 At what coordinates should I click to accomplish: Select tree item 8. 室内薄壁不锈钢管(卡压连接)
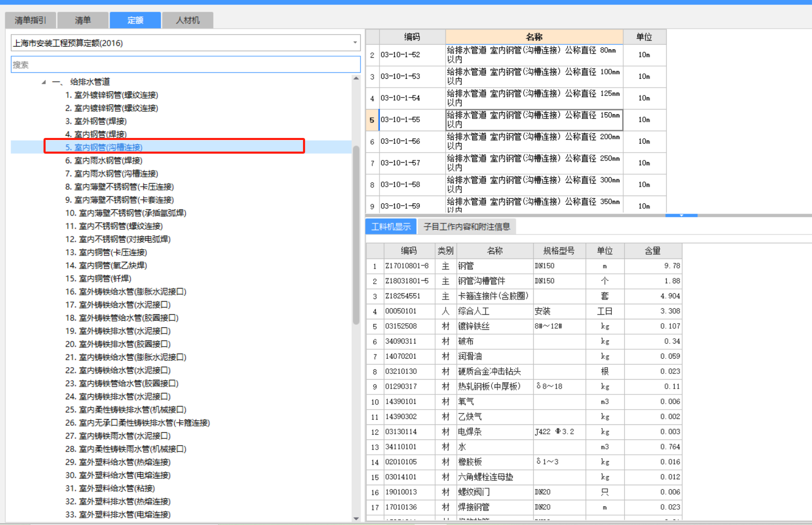120,187
